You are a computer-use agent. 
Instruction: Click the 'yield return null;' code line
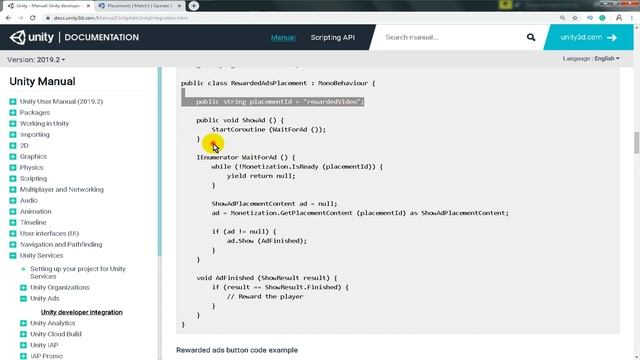point(261,176)
